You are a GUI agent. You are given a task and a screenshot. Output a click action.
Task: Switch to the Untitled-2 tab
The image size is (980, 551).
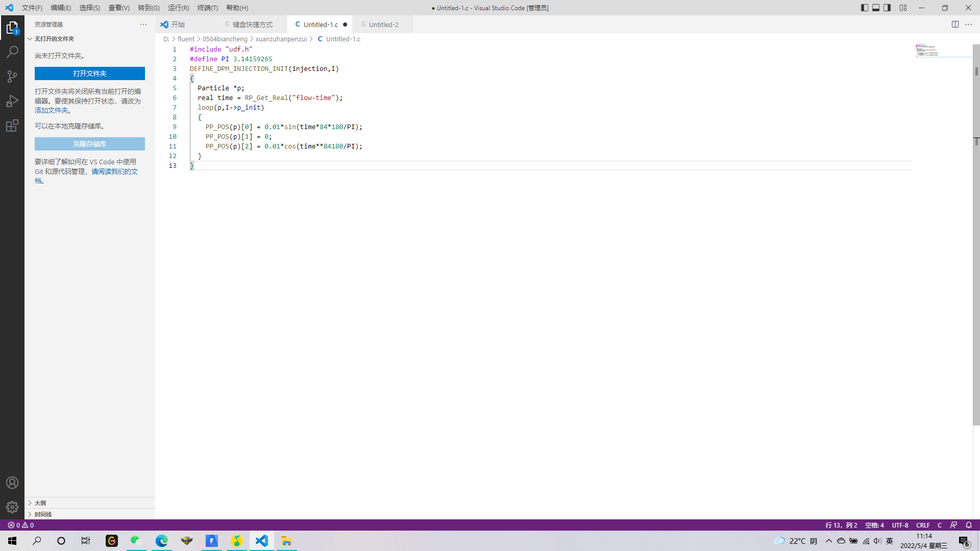[383, 24]
